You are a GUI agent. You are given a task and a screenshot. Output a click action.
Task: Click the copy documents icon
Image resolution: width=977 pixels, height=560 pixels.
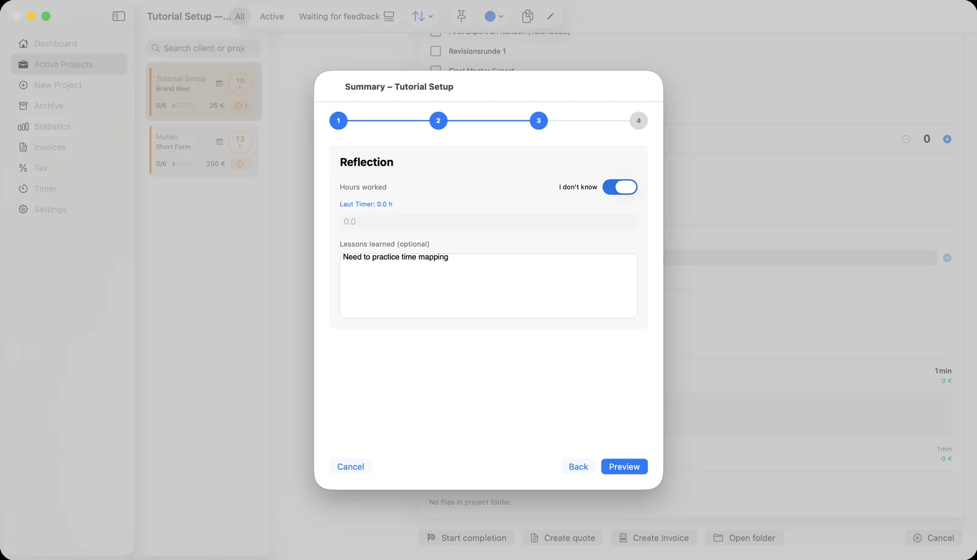coord(528,16)
